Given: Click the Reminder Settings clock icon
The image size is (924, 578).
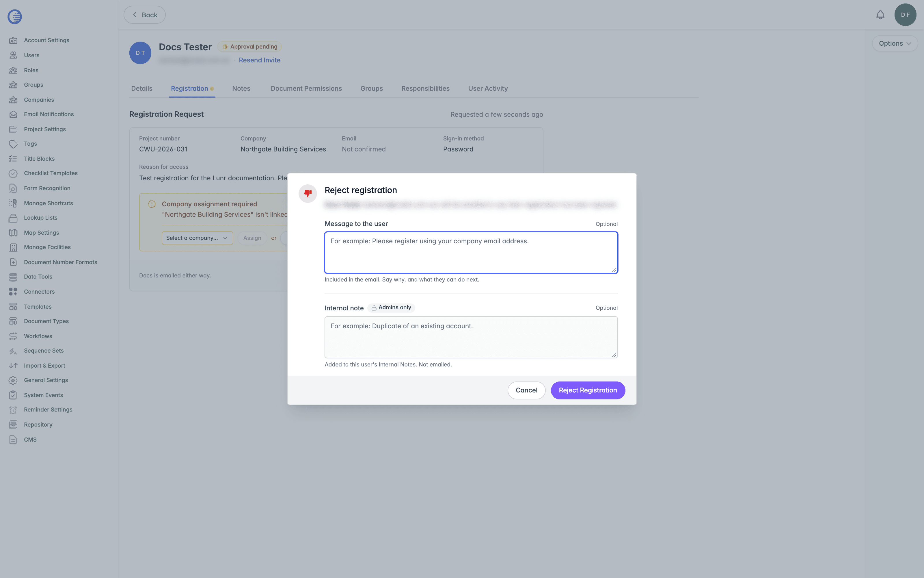Looking at the screenshot, I should point(13,410).
